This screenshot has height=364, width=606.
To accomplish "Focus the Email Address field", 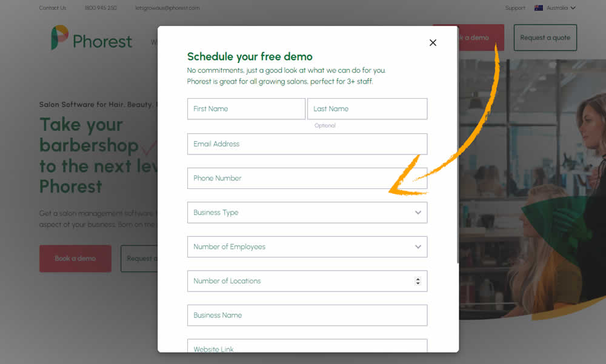I will [x=307, y=144].
